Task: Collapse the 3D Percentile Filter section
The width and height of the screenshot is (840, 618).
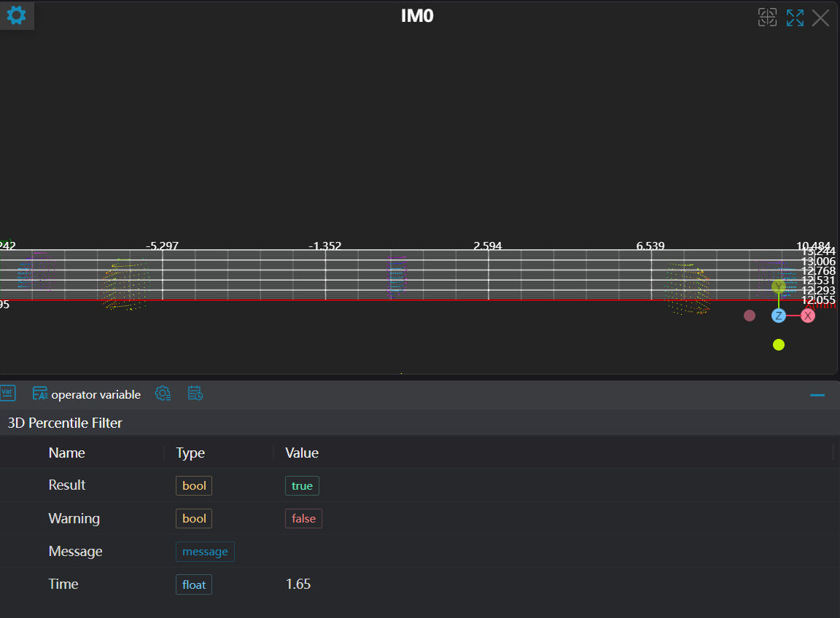Action: [65, 423]
